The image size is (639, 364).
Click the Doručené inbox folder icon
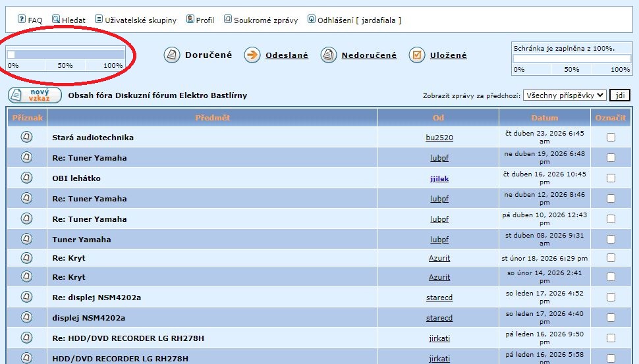pyautogui.click(x=172, y=55)
